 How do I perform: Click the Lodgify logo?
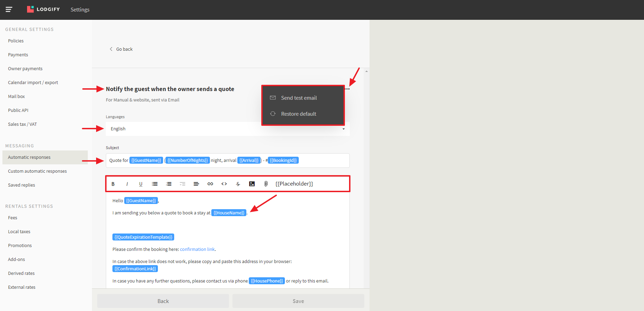(43, 9)
